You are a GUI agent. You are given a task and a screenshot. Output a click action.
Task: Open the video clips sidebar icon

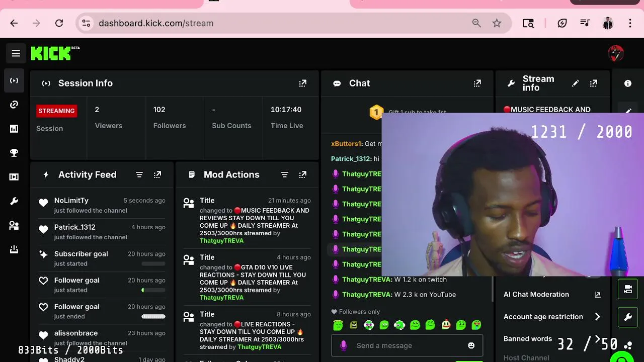14,177
